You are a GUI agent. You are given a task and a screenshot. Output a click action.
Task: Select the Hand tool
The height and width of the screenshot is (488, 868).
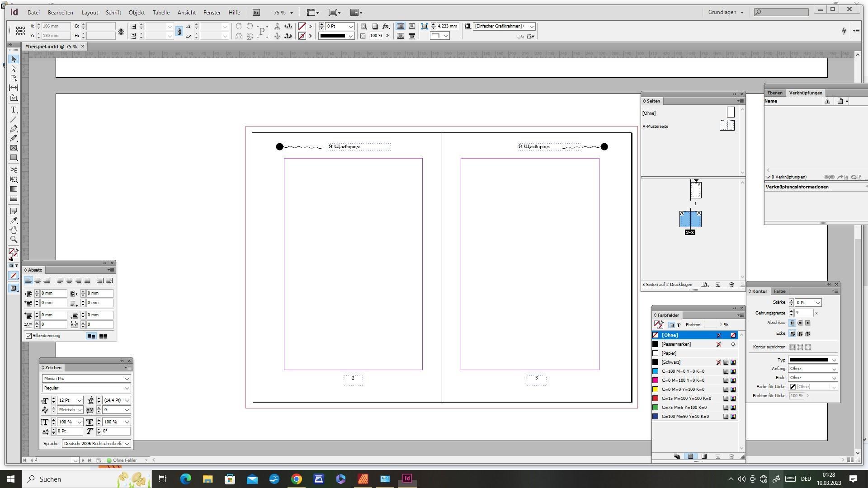pyautogui.click(x=14, y=230)
